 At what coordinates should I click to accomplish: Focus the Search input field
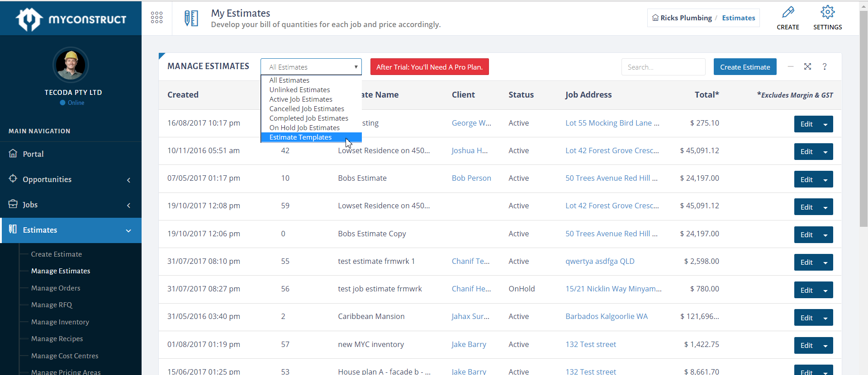coord(663,67)
